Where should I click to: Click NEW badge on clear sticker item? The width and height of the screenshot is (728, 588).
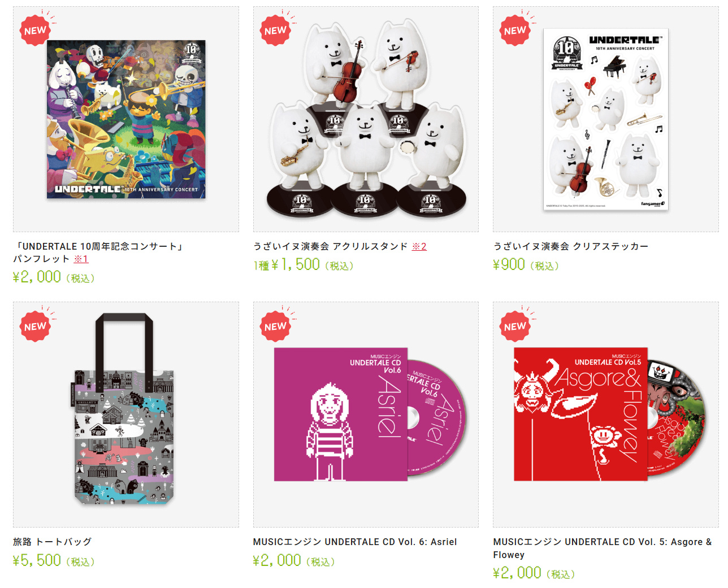(x=515, y=31)
